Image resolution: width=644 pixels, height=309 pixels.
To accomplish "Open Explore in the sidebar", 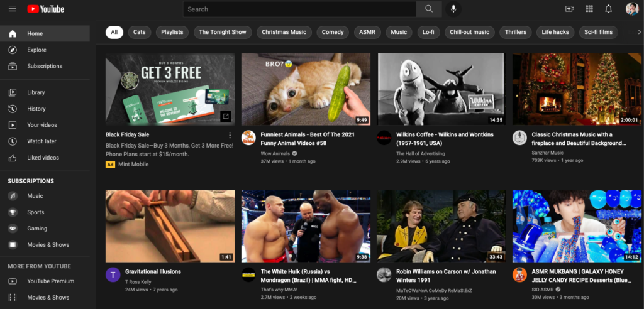I will tap(45, 50).
